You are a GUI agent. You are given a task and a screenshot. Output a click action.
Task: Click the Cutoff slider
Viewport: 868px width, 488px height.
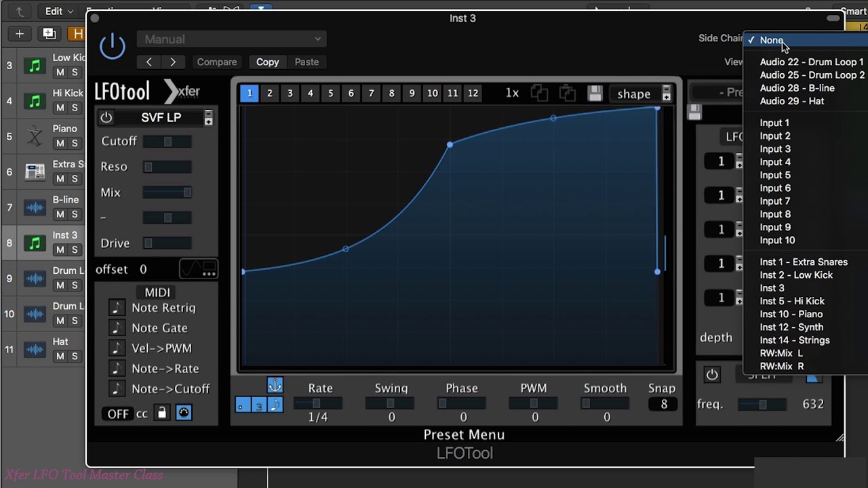167,141
